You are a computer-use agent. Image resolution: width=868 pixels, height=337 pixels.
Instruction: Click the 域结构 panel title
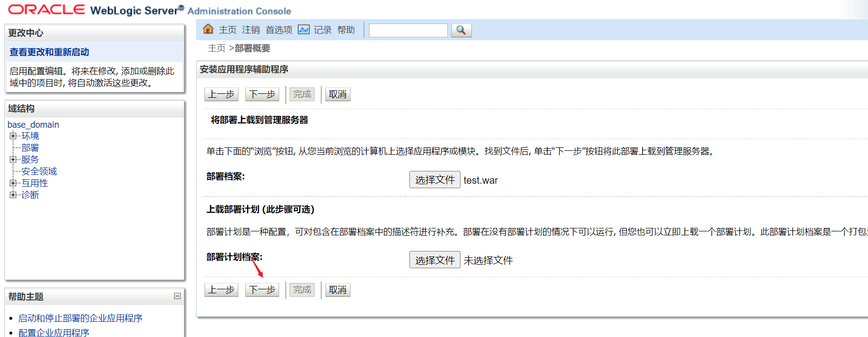point(21,109)
